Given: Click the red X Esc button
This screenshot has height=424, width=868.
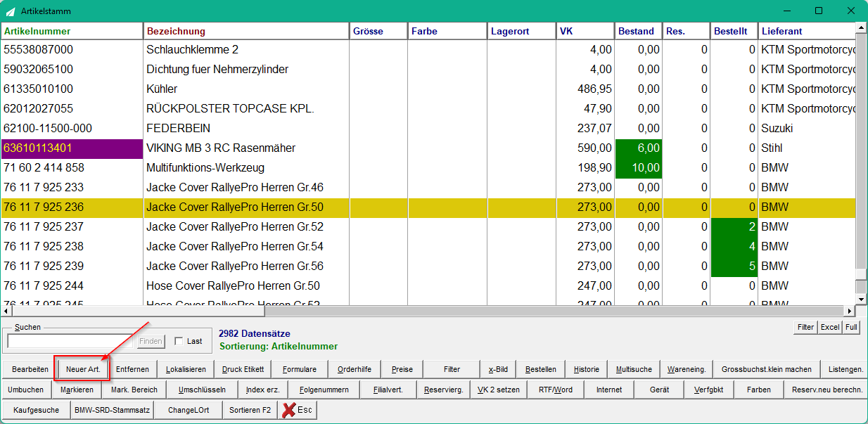Looking at the screenshot, I should pyautogui.click(x=298, y=410).
